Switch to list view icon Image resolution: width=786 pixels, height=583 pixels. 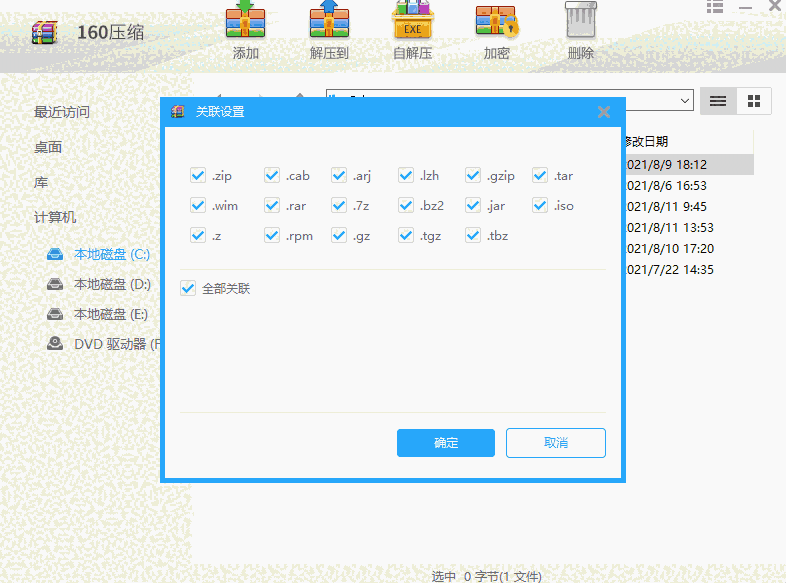tap(717, 101)
